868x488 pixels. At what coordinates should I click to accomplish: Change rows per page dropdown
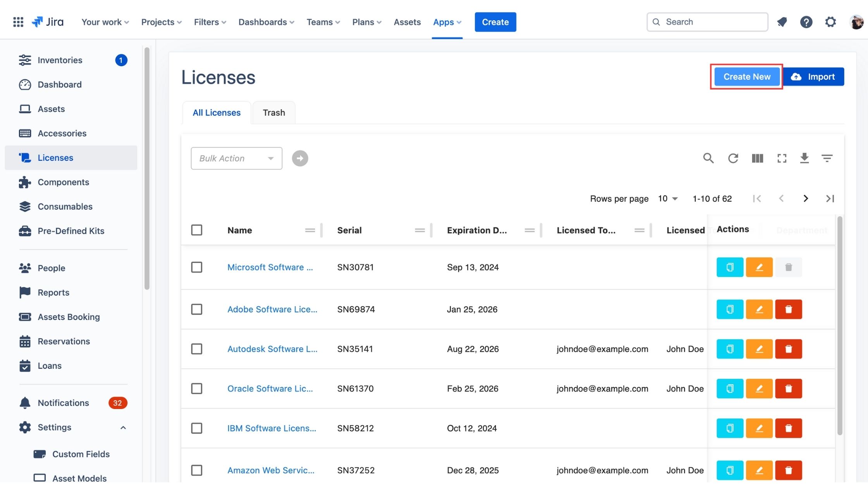click(x=668, y=199)
